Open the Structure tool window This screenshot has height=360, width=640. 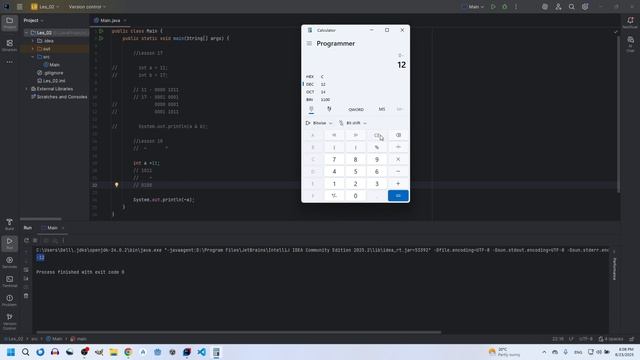coord(9,45)
